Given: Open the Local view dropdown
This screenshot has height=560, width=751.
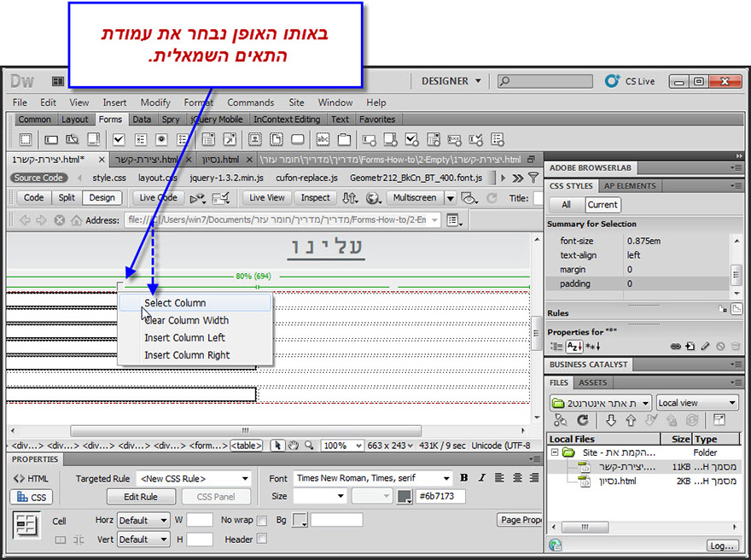Looking at the screenshot, I should click(697, 402).
